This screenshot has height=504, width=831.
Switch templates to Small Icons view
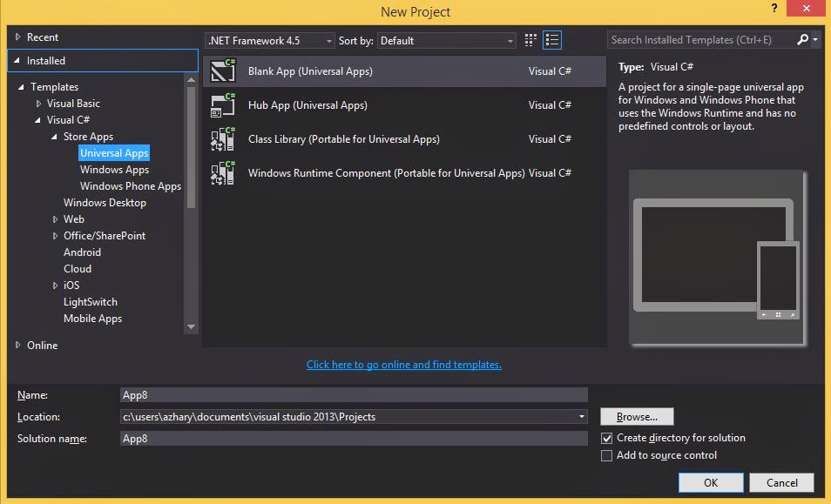[x=530, y=39]
